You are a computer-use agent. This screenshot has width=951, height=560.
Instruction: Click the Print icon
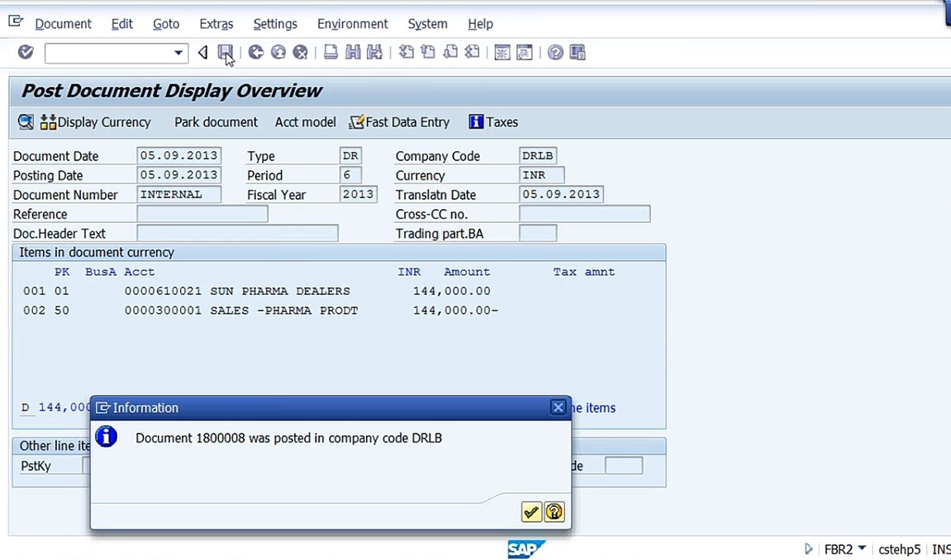pyautogui.click(x=330, y=53)
